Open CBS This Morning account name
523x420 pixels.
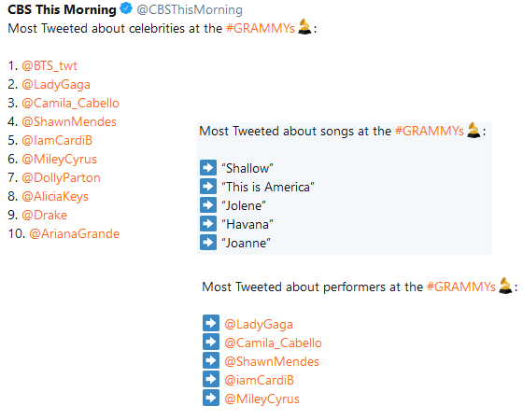tap(62, 9)
